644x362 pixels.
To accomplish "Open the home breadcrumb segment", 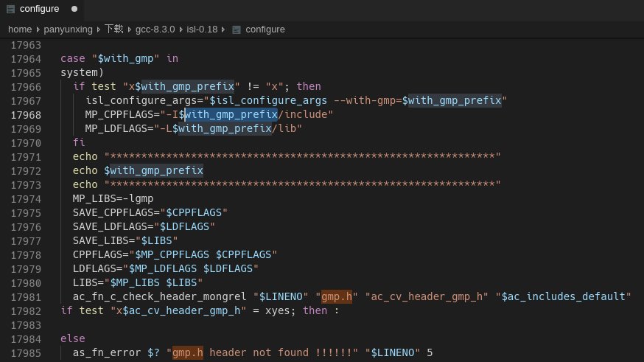I will [x=20, y=29].
